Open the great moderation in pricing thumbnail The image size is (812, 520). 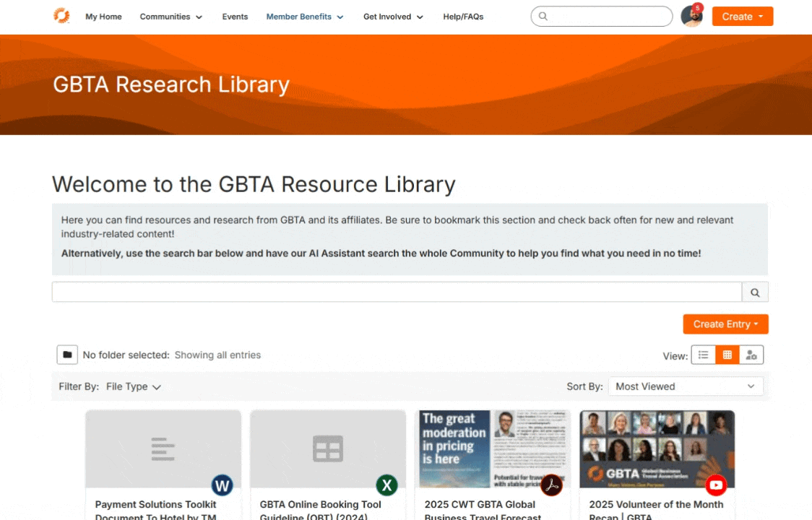[493, 449]
